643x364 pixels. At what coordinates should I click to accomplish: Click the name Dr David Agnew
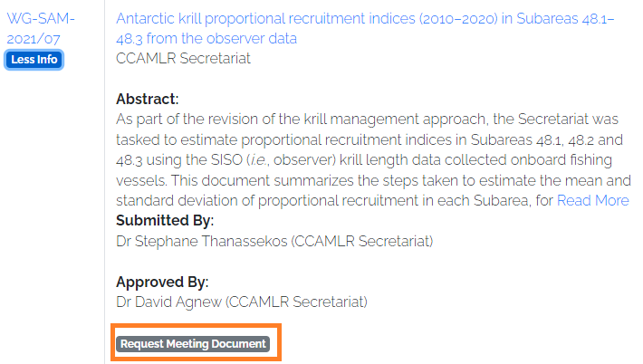point(169,302)
